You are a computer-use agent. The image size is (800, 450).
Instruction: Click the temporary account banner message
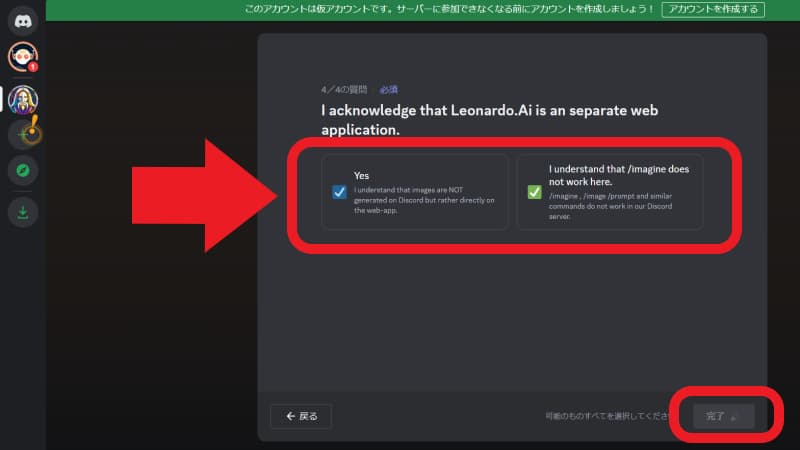pyautogui.click(x=449, y=9)
